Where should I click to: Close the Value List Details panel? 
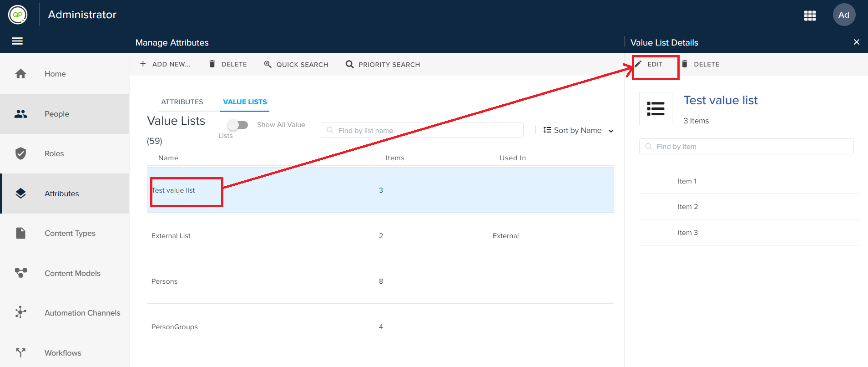pyautogui.click(x=857, y=42)
